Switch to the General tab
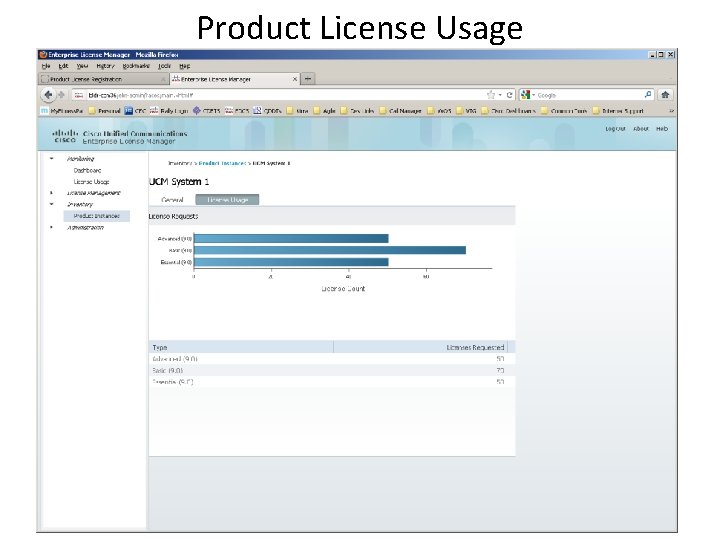The image size is (720, 540). point(172,200)
